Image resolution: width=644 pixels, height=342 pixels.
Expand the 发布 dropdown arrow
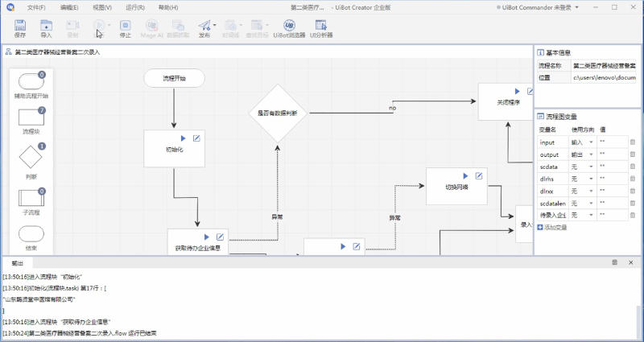[214, 26]
